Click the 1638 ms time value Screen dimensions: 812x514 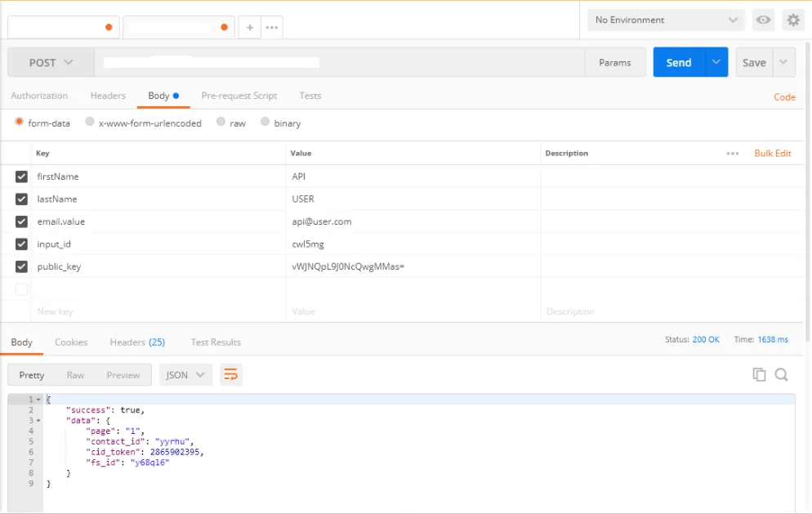click(x=773, y=339)
